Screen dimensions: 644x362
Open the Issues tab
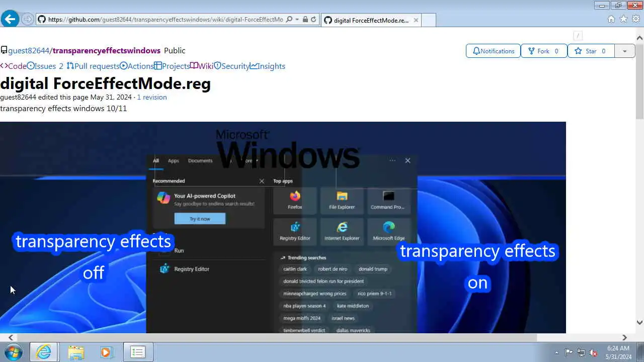(x=45, y=66)
